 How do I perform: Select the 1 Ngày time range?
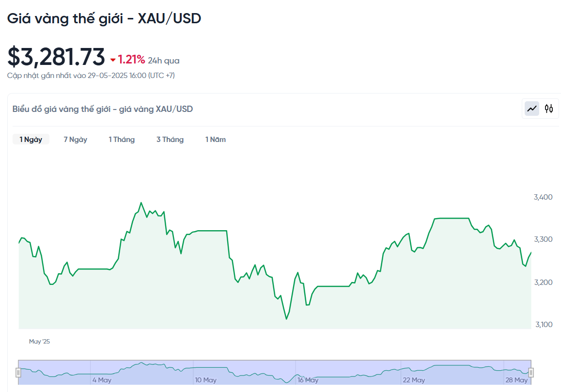(31, 140)
